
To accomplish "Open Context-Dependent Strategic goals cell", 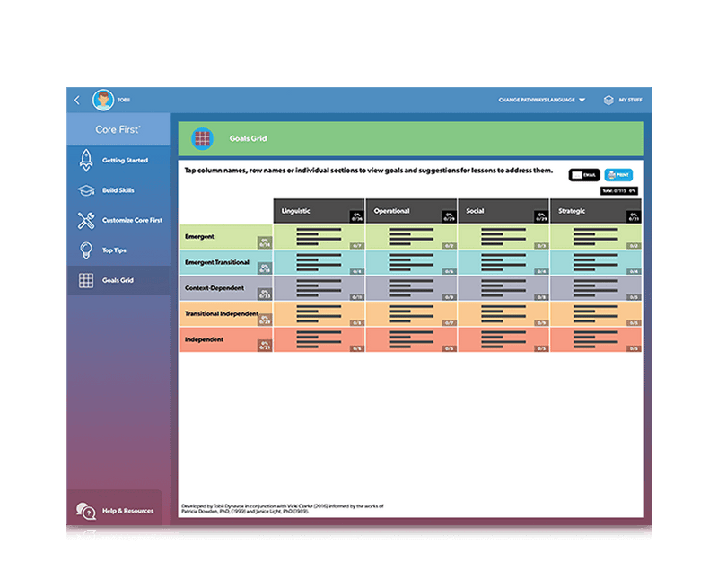I will coord(596,288).
